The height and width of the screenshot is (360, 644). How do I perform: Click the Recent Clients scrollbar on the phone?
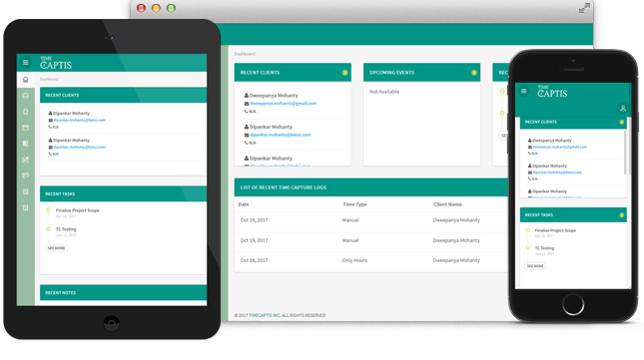coord(625,153)
